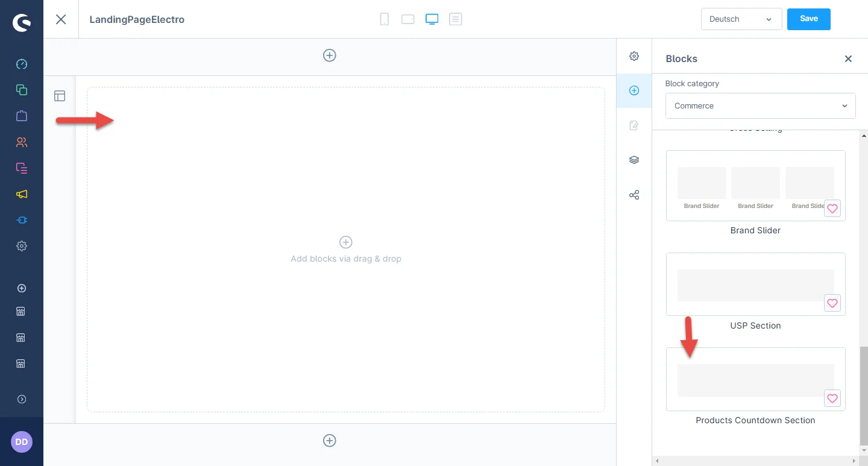Open the Marketing megaphone icon
868x466 pixels.
pos(22,194)
